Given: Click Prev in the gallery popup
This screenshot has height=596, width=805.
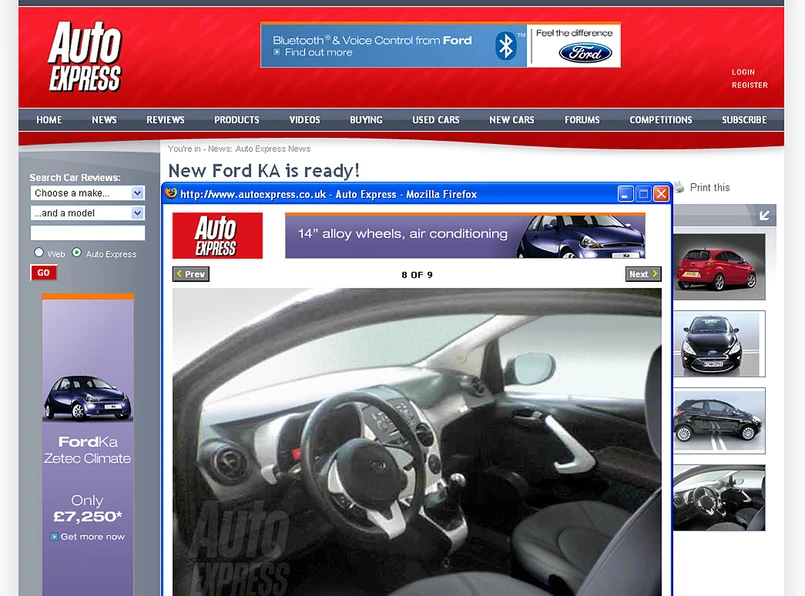Looking at the screenshot, I should pyautogui.click(x=191, y=274).
